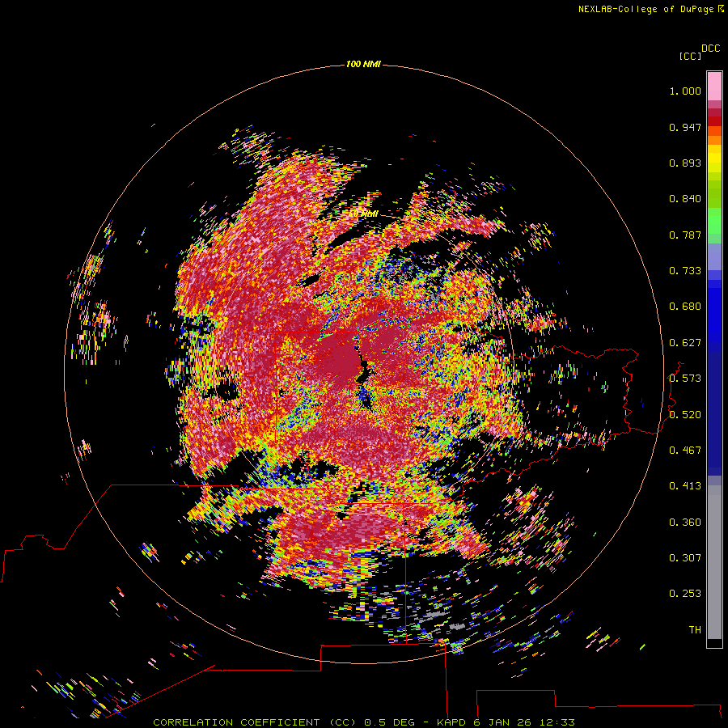Viewport: 728px width, 728px height.
Task: Select the 0.573 legend value
Action: [x=685, y=379]
